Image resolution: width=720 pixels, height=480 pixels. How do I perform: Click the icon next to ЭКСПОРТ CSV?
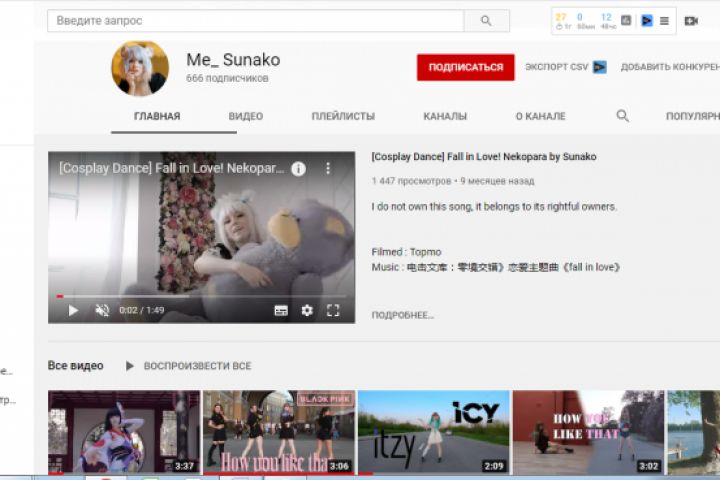[x=599, y=67]
